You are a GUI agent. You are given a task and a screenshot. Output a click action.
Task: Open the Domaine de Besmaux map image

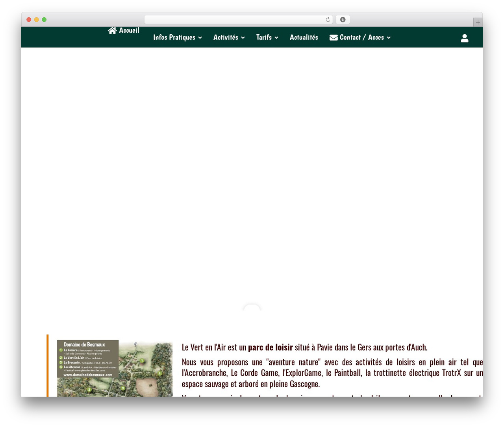tap(115, 368)
